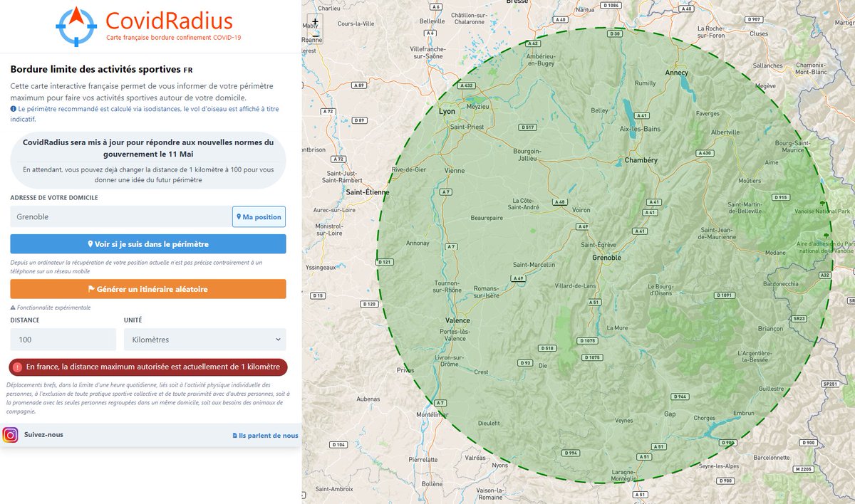Click the warning icon in the red banner
Screen dimensions: 855x504
pos(18,367)
